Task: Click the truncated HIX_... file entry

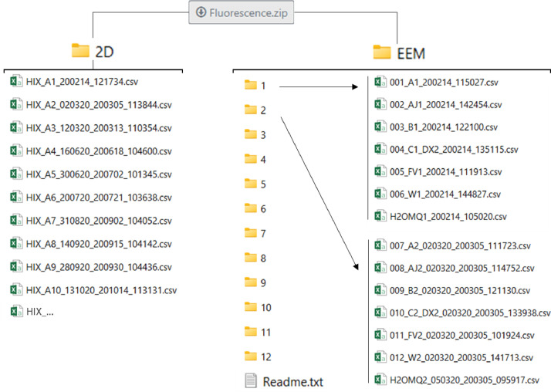Action: (x=32, y=312)
